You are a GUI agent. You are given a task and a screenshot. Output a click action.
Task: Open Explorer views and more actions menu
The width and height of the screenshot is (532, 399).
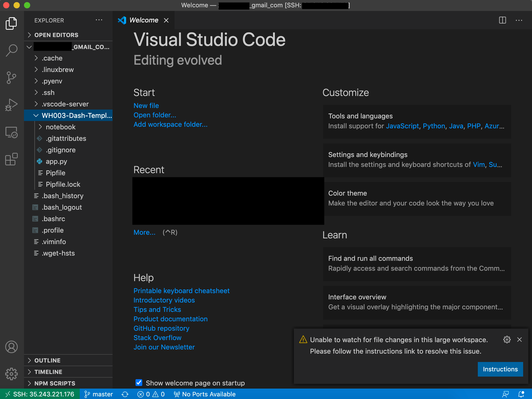(99, 20)
